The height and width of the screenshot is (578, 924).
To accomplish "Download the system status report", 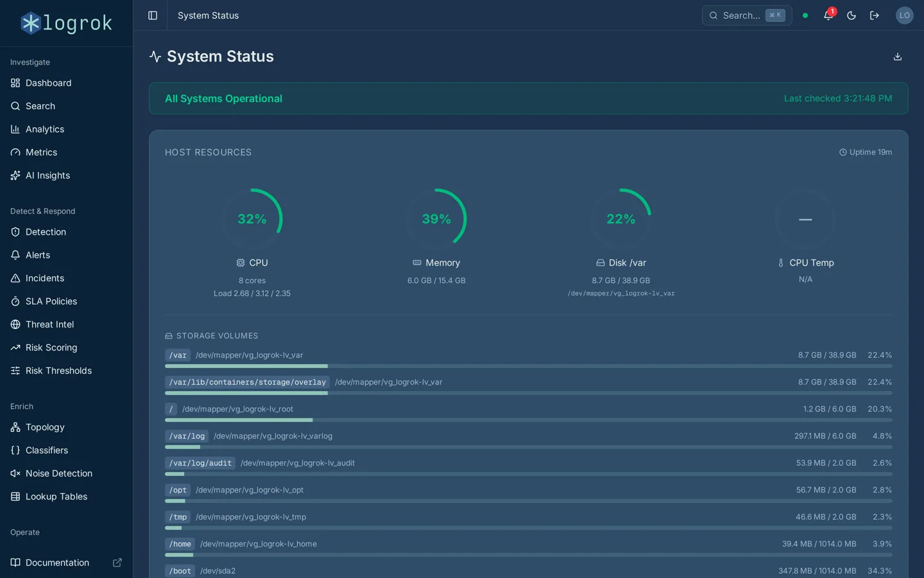I will click(898, 57).
